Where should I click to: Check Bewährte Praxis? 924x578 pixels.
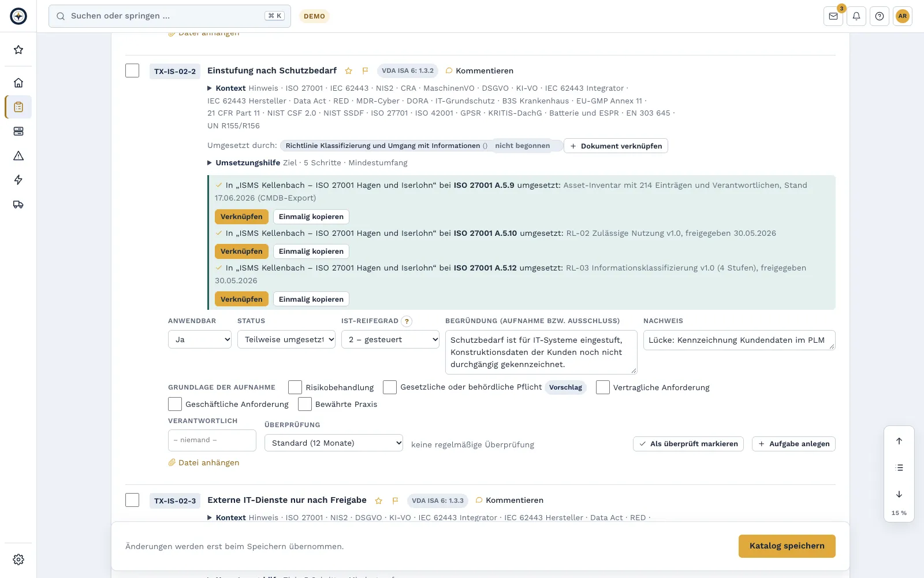click(x=305, y=404)
